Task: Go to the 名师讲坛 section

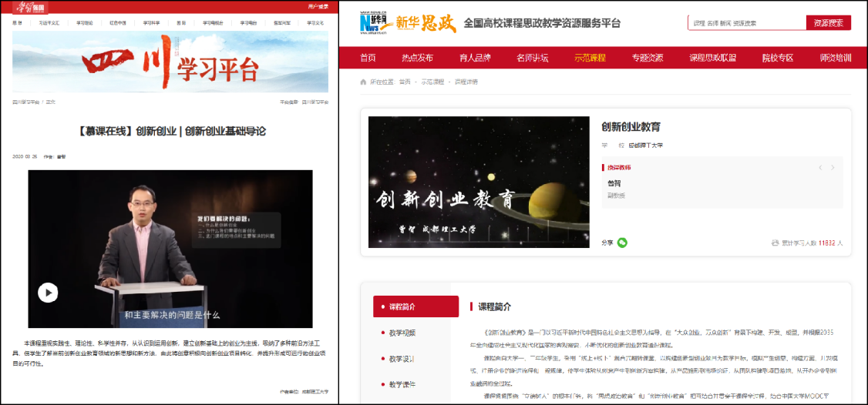Action: [x=533, y=58]
